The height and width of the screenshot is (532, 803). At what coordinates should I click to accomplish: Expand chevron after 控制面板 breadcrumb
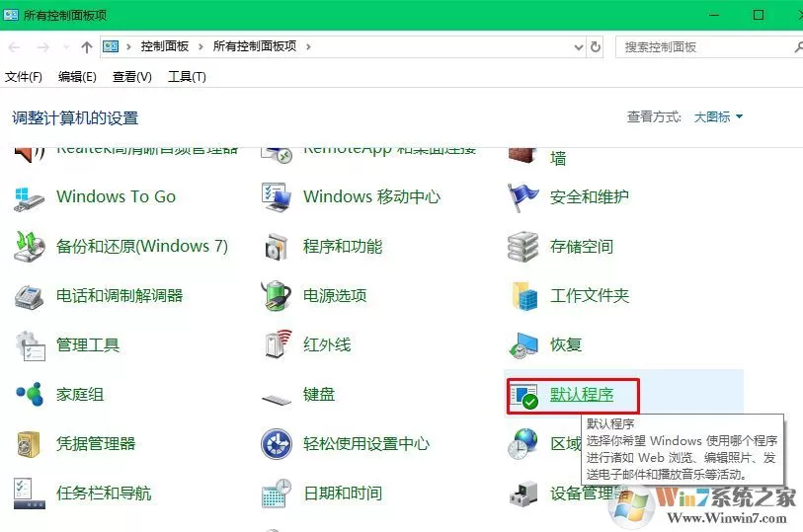(x=201, y=47)
